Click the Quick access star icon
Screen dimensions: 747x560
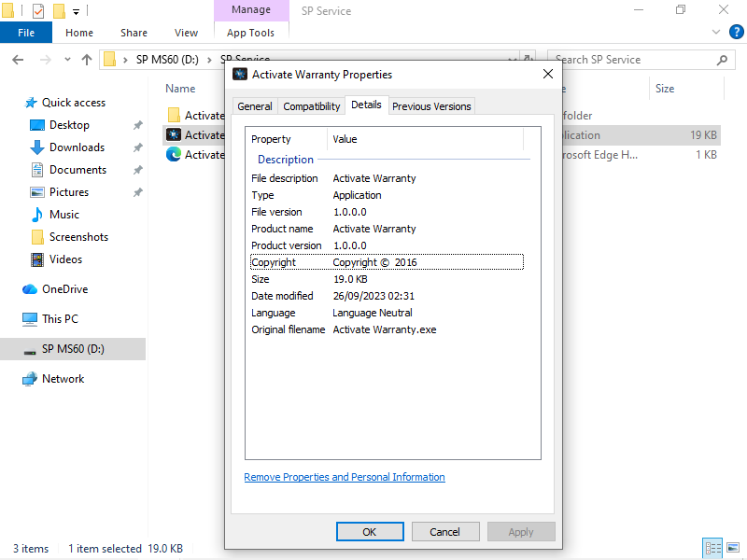(31, 103)
